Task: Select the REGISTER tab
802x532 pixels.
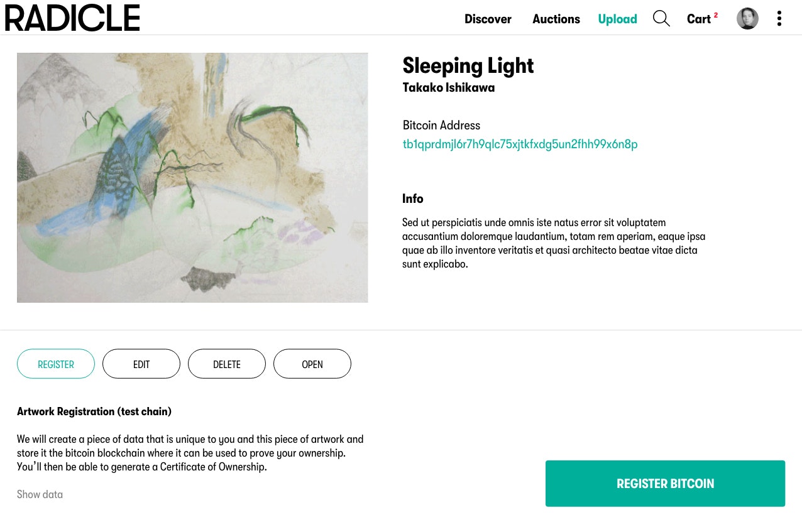Action: pos(55,364)
